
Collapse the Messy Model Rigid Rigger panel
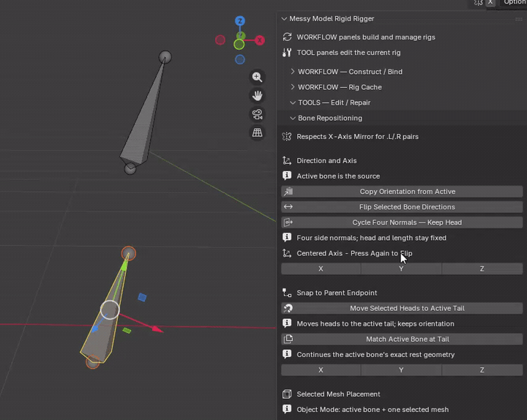[284, 19]
